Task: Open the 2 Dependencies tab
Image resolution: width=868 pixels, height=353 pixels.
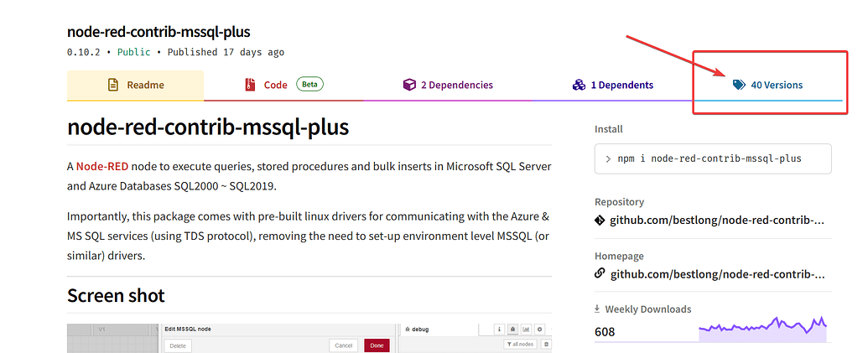Action: click(447, 85)
